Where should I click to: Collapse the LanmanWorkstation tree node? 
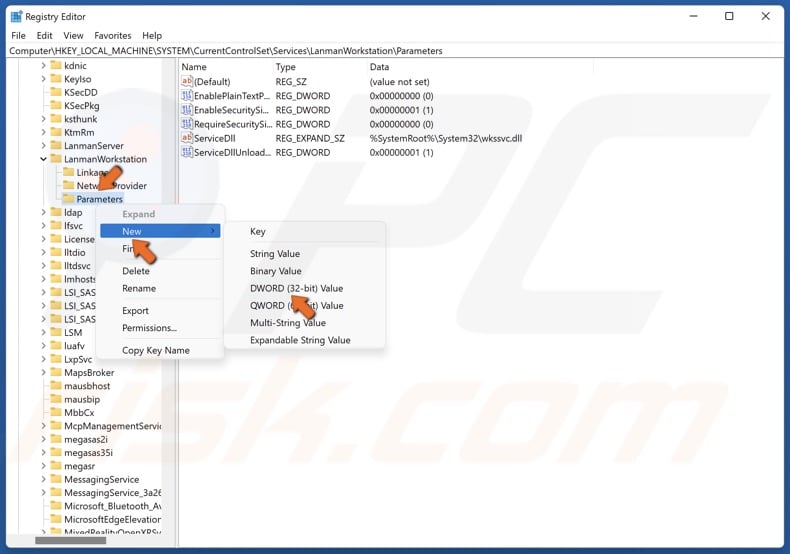click(43, 159)
